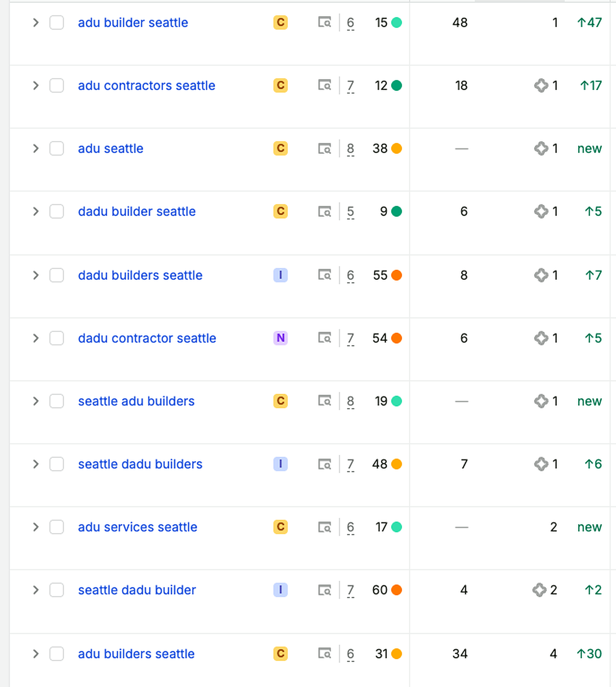The width and height of the screenshot is (616, 687).
Task: Click position change ↑47 for adu builder seattle
Action: pos(589,22)
